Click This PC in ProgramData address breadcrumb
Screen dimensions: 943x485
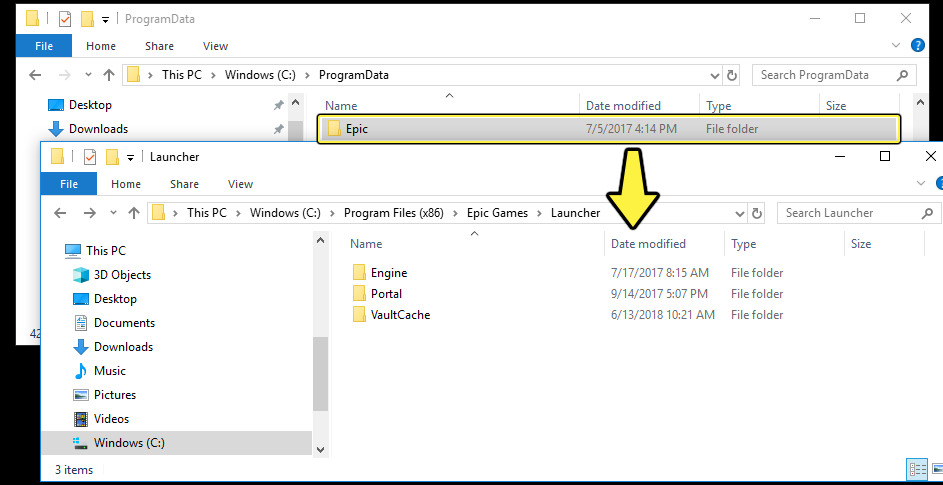[182, 75]
